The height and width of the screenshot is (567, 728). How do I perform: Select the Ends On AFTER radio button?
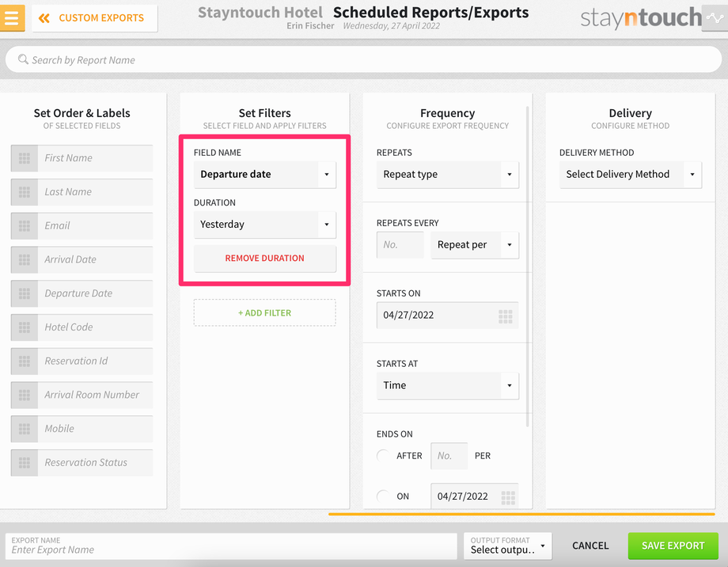click(383, 455)
